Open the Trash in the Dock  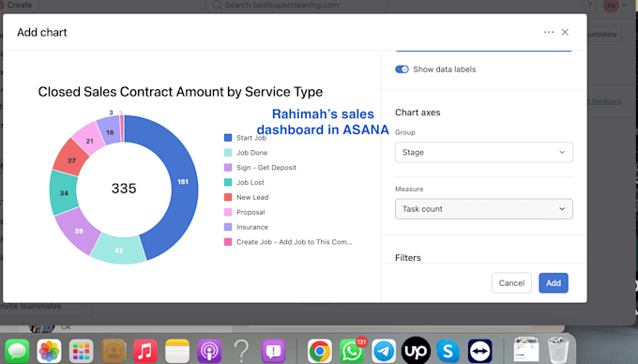pyautogui.click(x=558, y=351)
